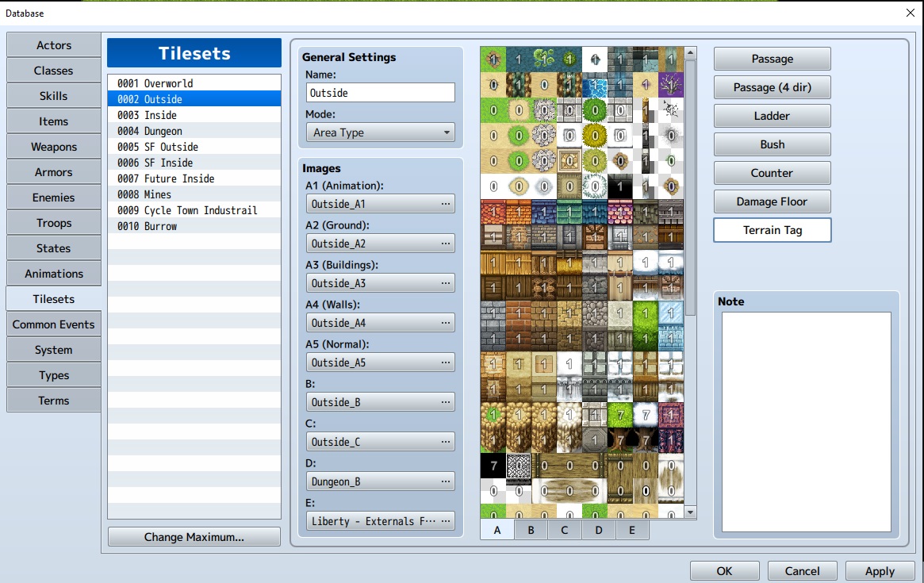This screenshot has height=583, width=924.
Task: Click the OK button
Action: click(x=724, y=570)
